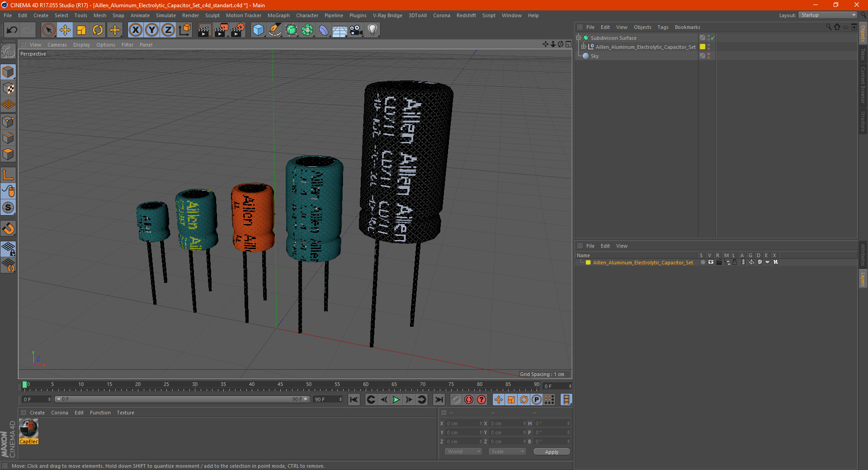
Task: Open Objects manager Tags menu
Action: (x=663, y=27)
